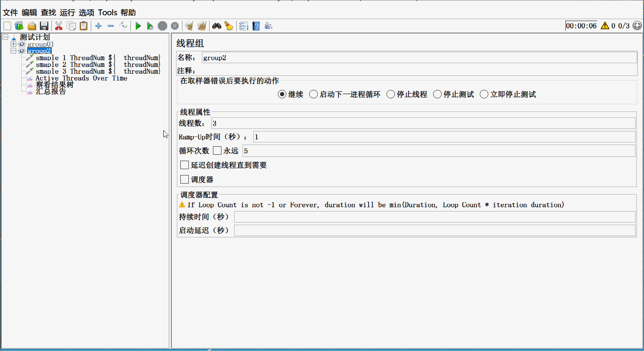Image resolution: width=644 pixels, height=351 pixels.
Task: Save the test plan using the save icon
Action: 44,25
